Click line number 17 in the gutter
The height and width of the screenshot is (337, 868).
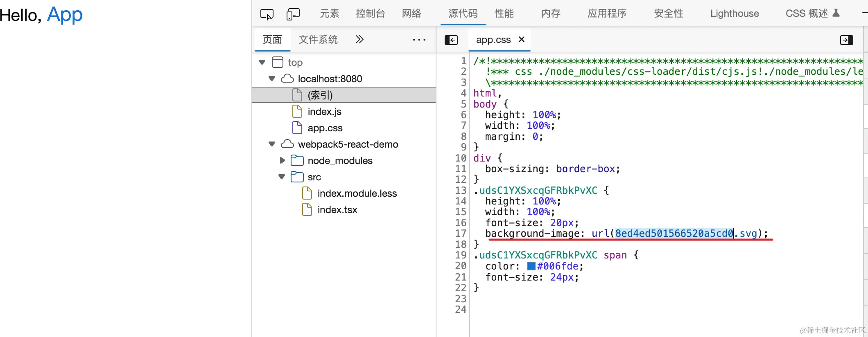point(461,234)
